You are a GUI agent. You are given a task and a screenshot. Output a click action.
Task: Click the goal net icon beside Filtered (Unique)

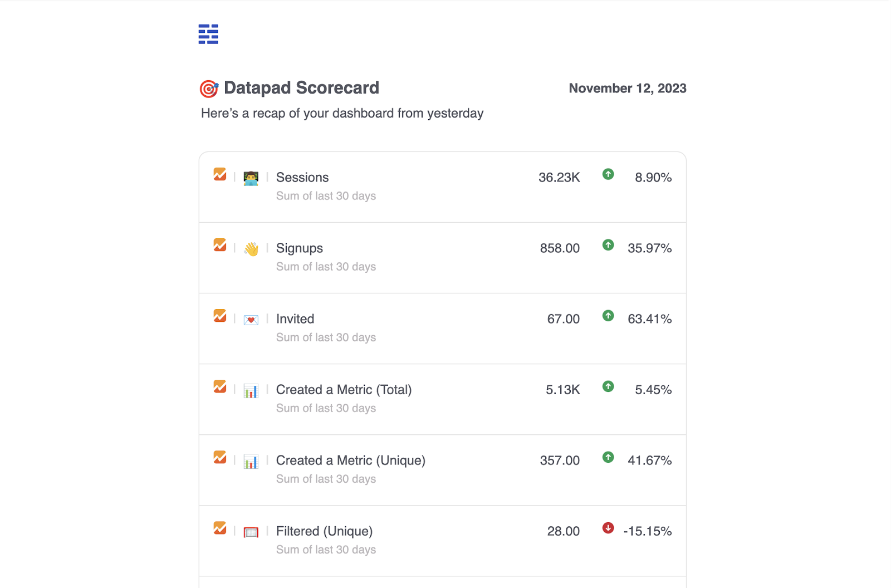[x=251, y=532]
